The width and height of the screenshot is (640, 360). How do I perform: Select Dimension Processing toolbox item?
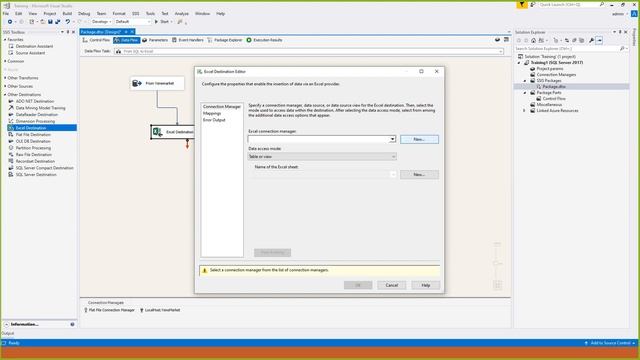coord(35,121)
